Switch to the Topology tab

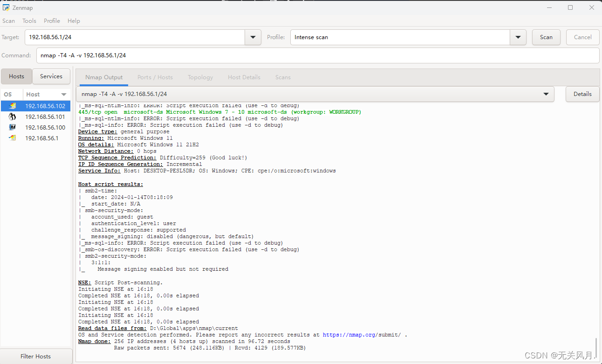pos(200,77)
